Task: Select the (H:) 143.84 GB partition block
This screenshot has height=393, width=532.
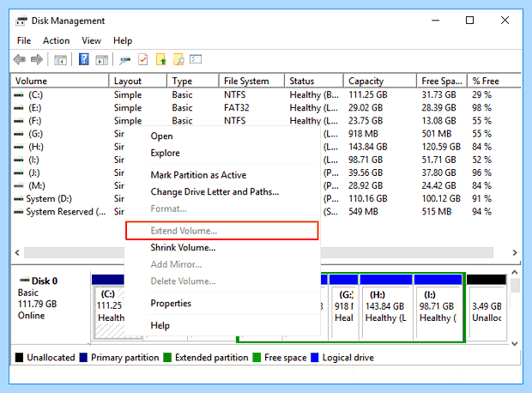Action: coord(386,307)
